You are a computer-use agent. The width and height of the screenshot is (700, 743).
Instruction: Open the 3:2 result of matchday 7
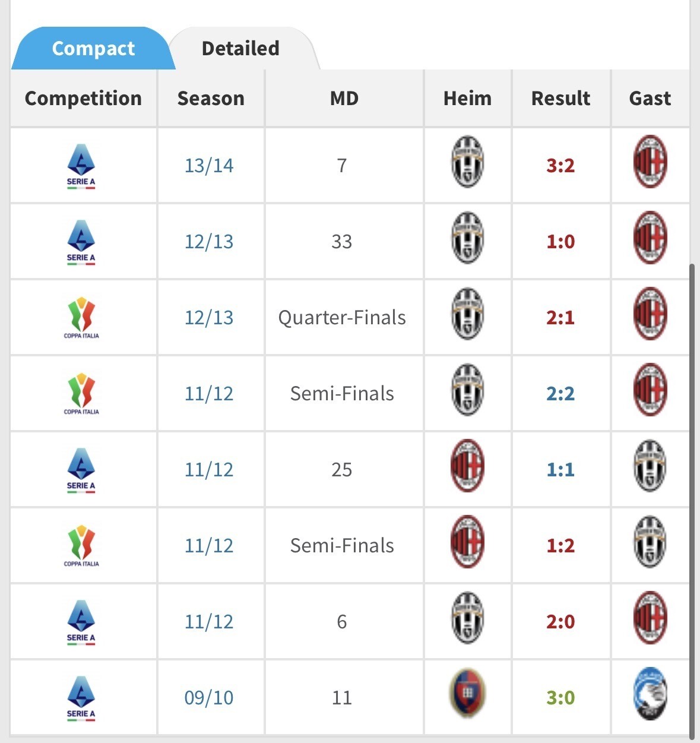[560, 165]
